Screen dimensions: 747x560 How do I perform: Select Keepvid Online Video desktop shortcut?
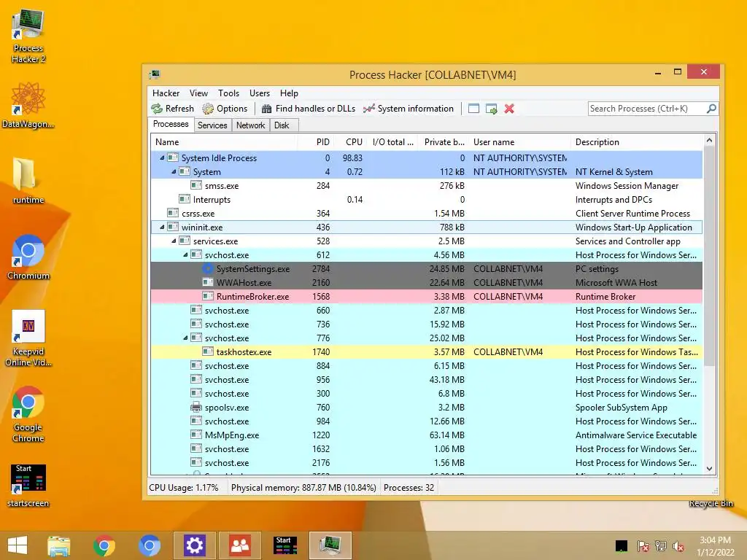28,338
